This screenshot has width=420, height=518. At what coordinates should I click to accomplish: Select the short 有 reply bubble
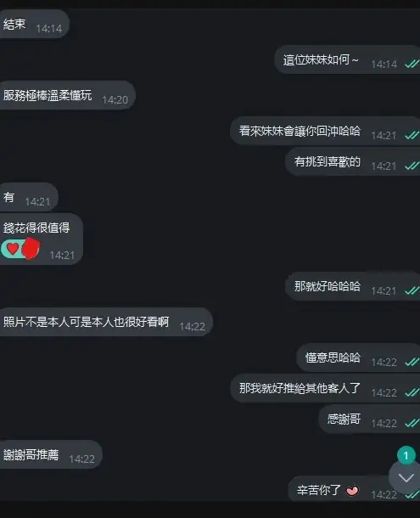point(29,197)
